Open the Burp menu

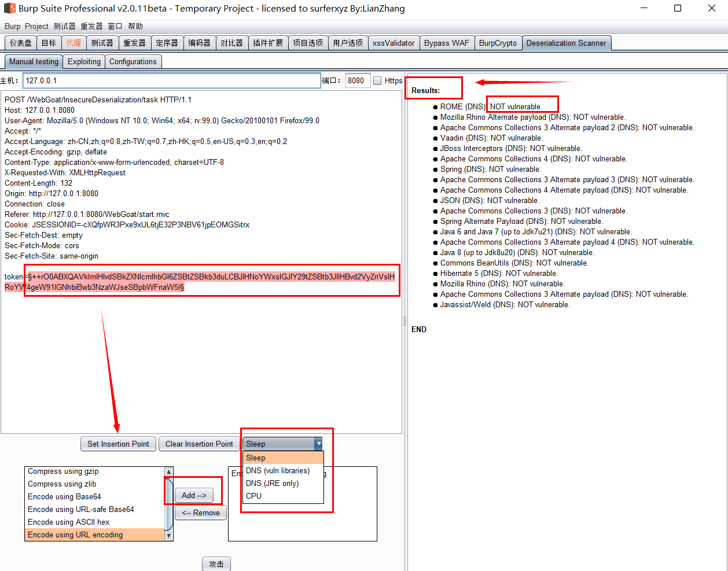pyautogui.click(x=12, y=27)
